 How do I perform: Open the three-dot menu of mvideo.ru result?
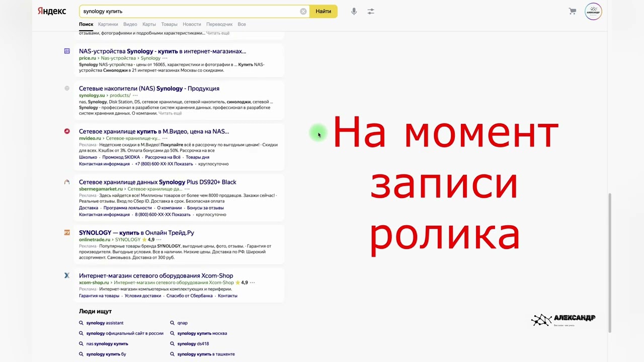point(165,138)
